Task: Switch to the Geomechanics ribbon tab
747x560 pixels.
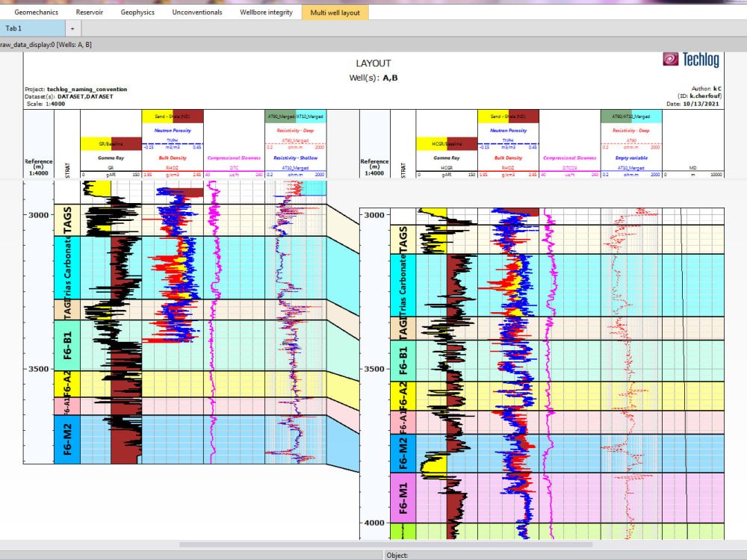Action: pos(36,11)
